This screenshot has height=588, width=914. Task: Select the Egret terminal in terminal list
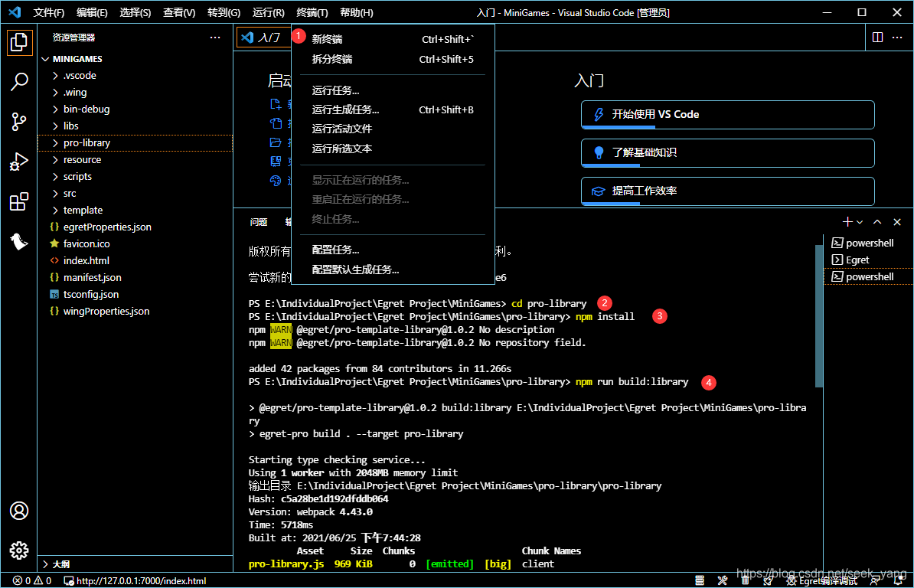(x=868, y=260)
